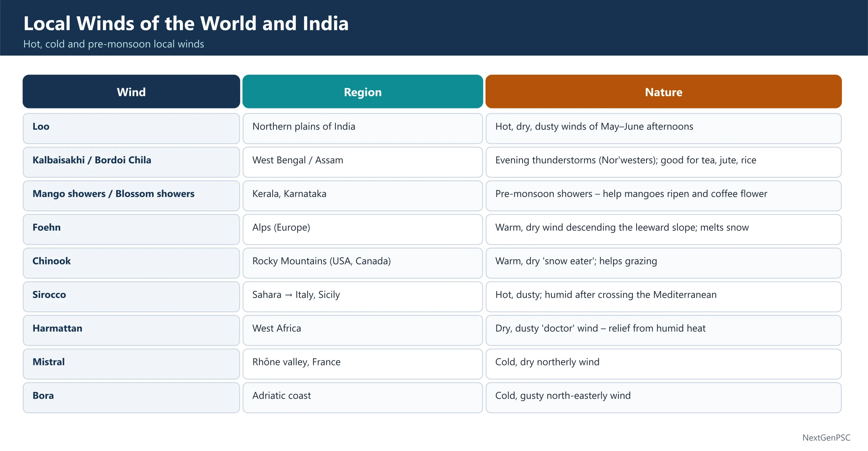Click Cold, dry northerly wind cell
The height and width of the screenshot is (451, 868).
(x=663, y=364)
